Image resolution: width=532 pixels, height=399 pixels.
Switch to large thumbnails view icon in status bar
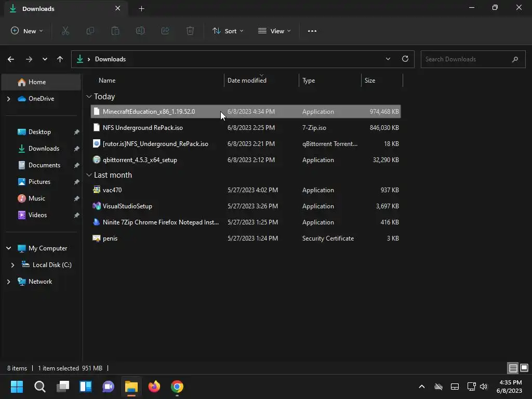pyautogui.click(x=524, y=368)
